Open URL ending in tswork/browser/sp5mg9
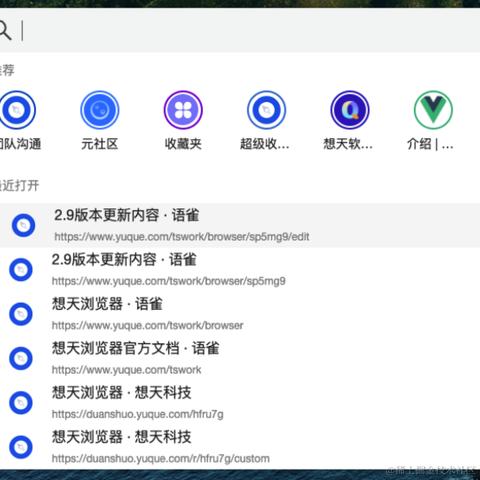 169,281
